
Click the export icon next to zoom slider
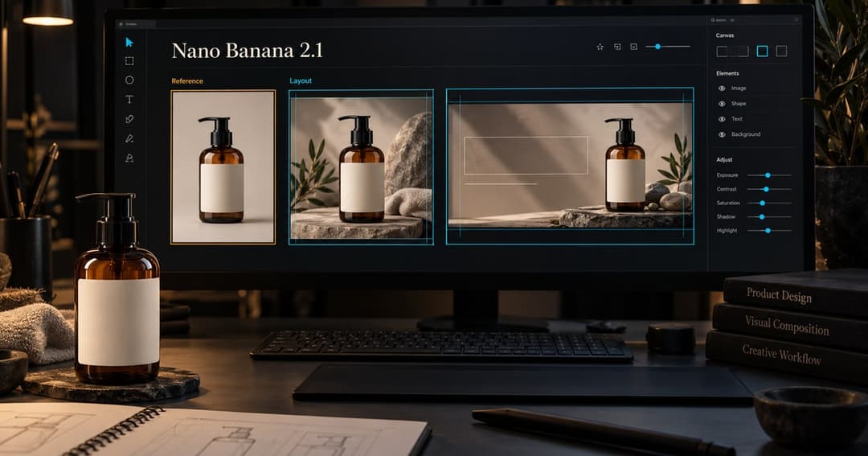(x=634, y=47)
